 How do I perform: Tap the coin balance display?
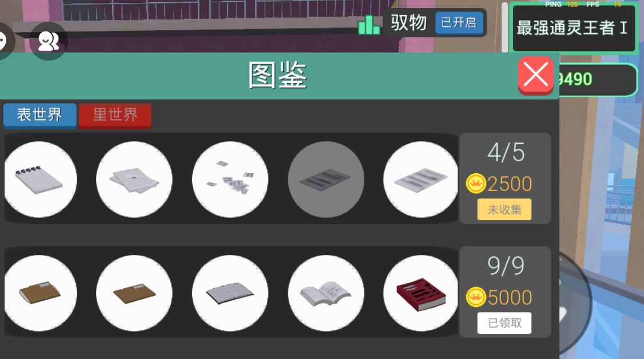click(x=597, y=79)
